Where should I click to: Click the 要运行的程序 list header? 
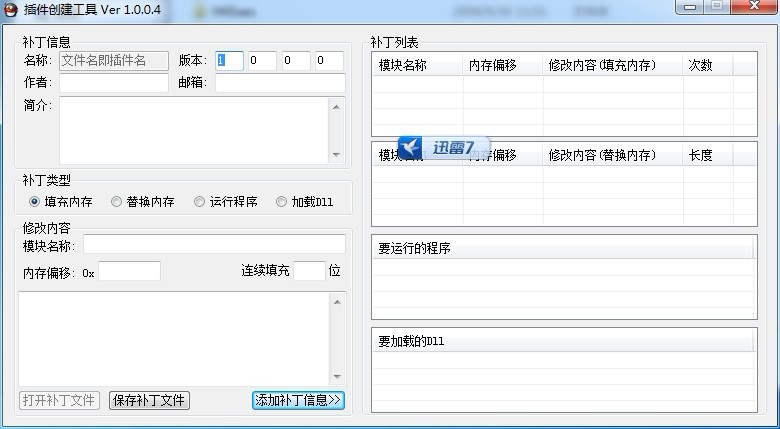[564, 248]
